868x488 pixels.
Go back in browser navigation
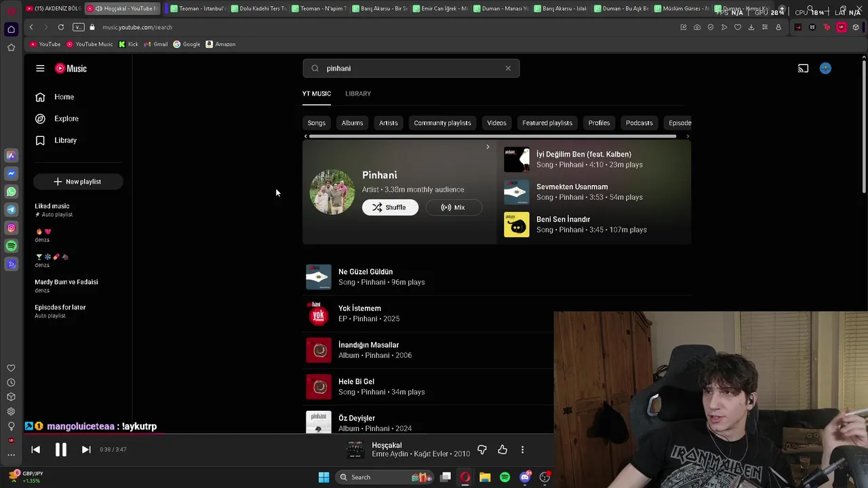(31, 27)
